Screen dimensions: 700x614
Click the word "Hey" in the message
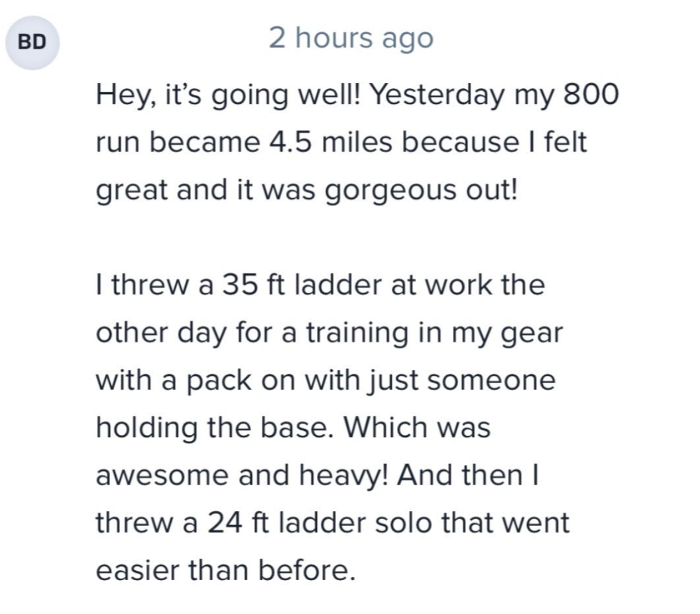pyautogui.click(x=117, y=96)
